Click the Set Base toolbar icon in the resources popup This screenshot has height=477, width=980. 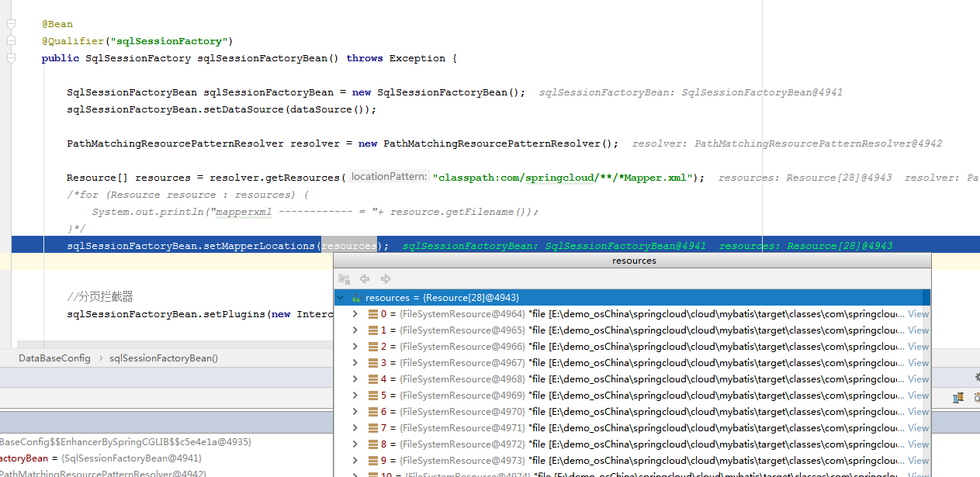click(345, 278)
